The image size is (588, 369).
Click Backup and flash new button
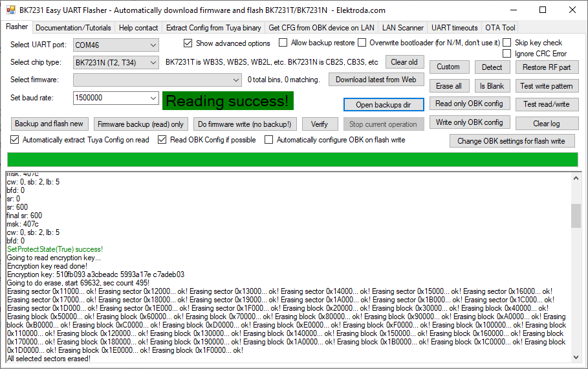(x=49, y=124)
